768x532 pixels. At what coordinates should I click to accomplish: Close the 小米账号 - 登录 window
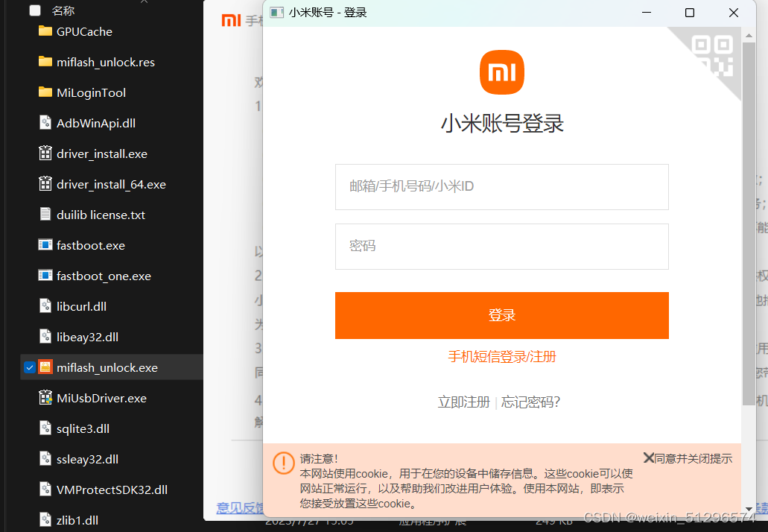[733, 12]
